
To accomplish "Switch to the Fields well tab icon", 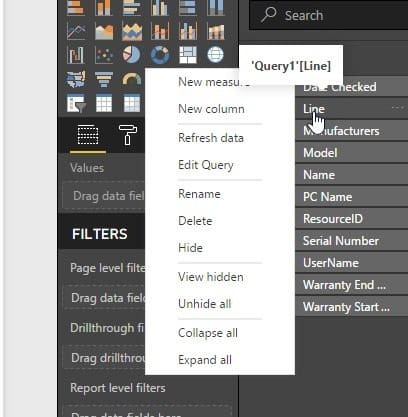I will coord(88,135).
